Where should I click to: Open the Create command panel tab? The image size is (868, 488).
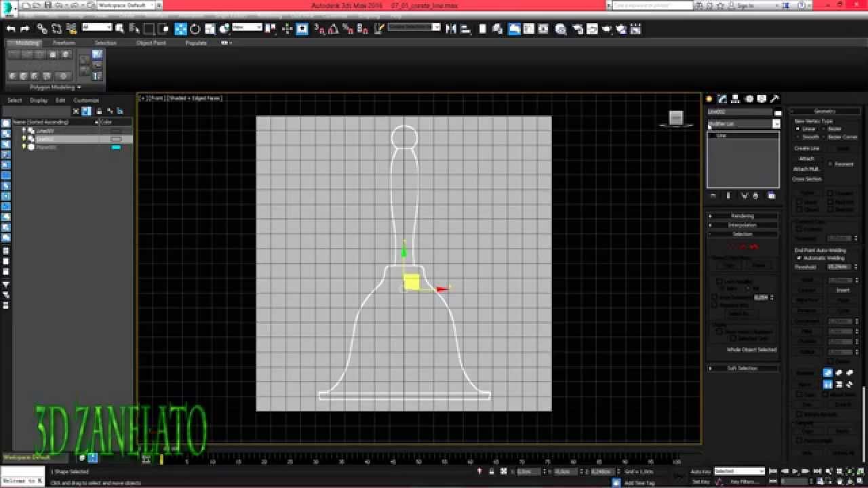(710, 99)
